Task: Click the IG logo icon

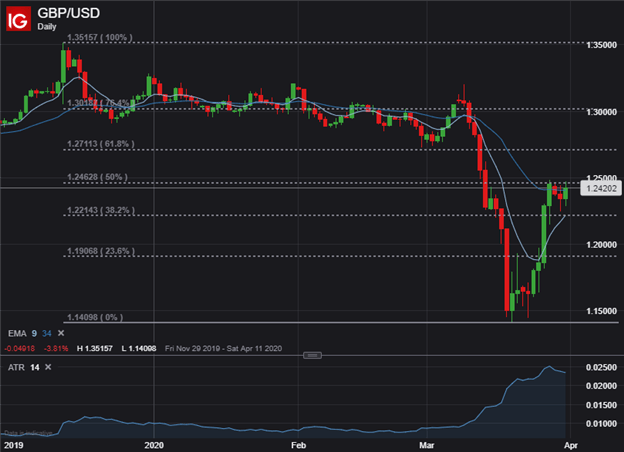Action: coord(18,18)
